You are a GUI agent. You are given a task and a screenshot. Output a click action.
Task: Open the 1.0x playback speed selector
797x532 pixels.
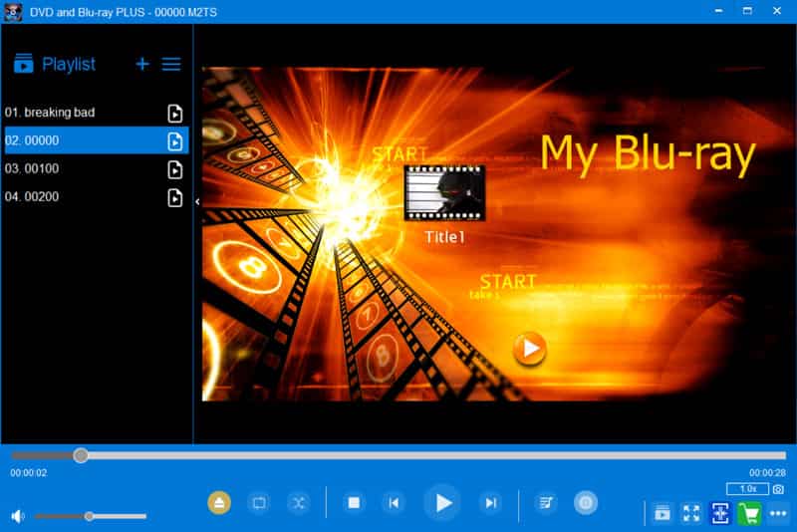pos(746,489)
